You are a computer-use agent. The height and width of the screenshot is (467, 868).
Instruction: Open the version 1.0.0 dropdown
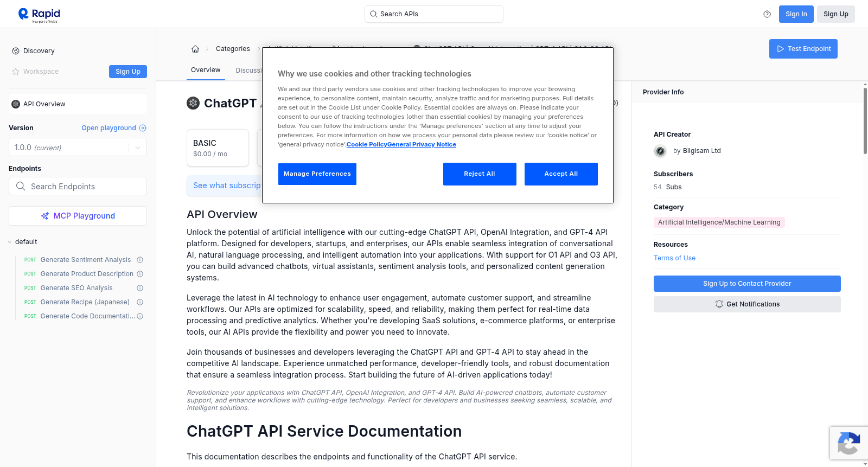point(78,148)
